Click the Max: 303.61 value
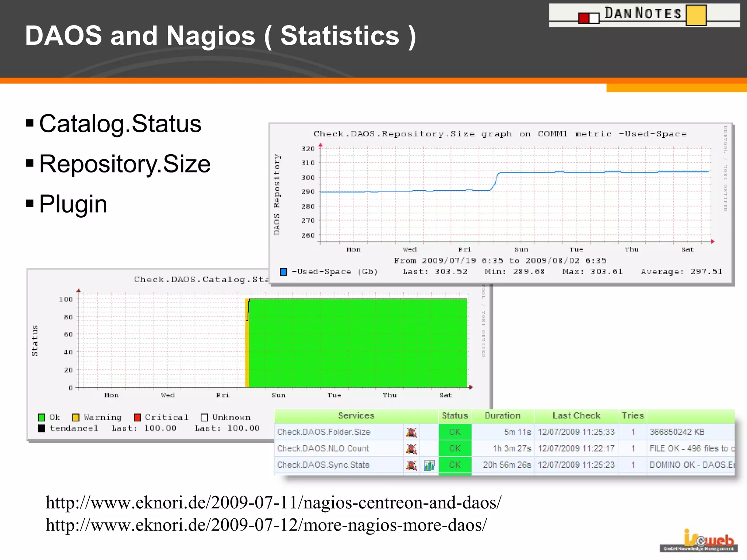The height and width of the screenshot is (560, 747). coord(593,272)
